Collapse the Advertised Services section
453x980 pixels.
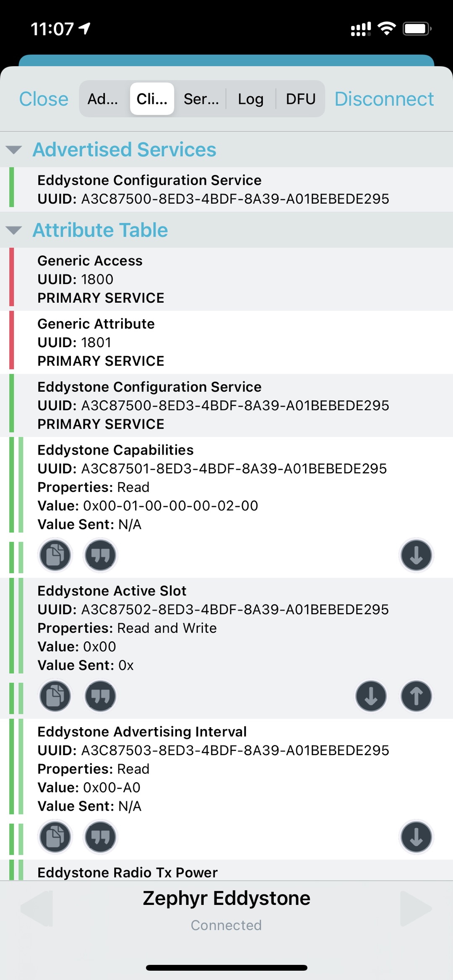14,150
